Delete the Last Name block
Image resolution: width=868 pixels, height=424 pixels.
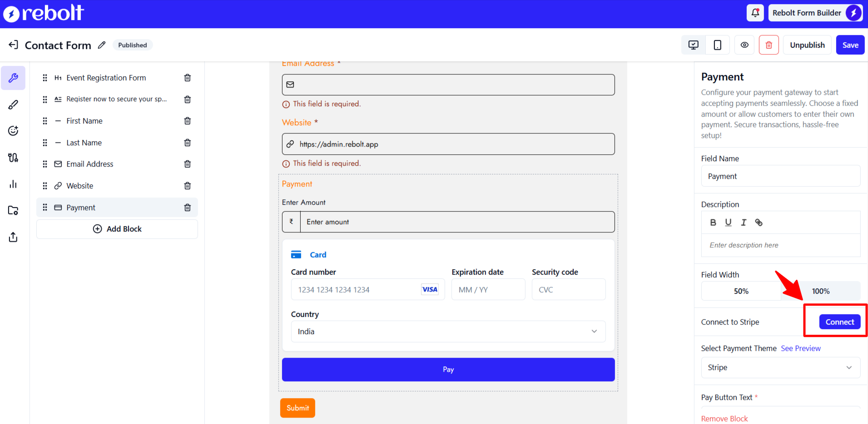pos(187,143)
